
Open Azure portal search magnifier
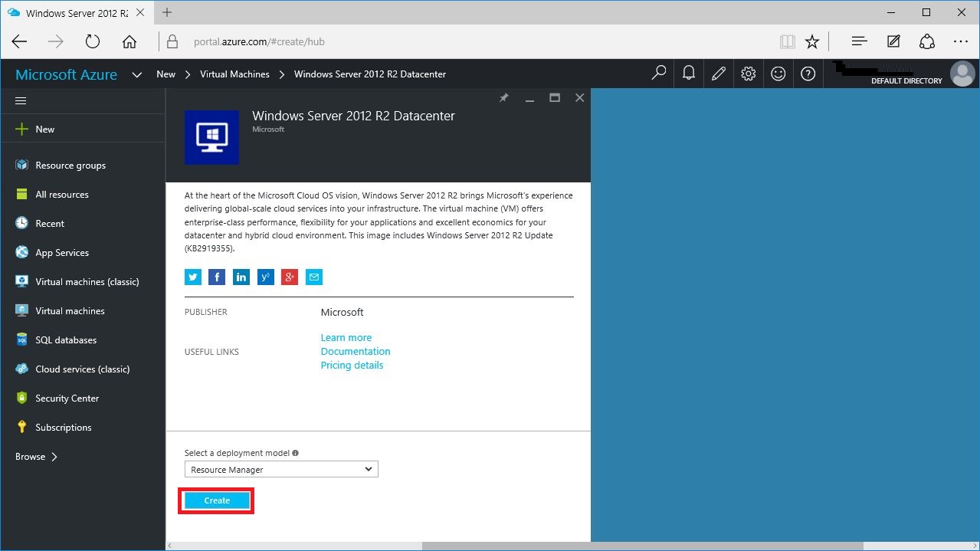(659, 74)
